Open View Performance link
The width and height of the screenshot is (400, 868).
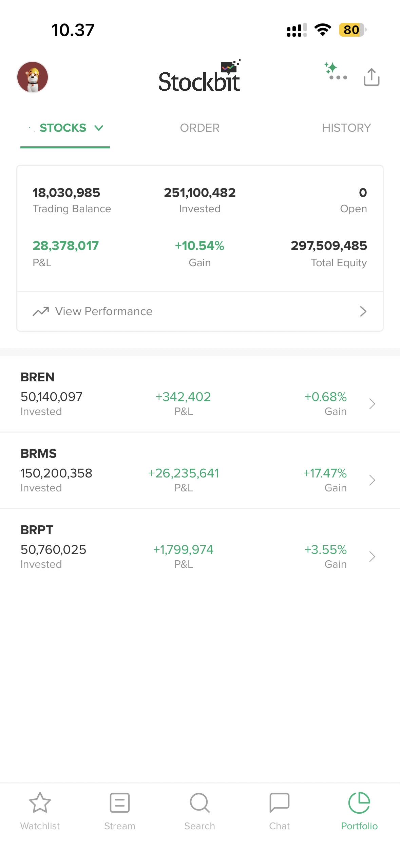coord(104,311)
